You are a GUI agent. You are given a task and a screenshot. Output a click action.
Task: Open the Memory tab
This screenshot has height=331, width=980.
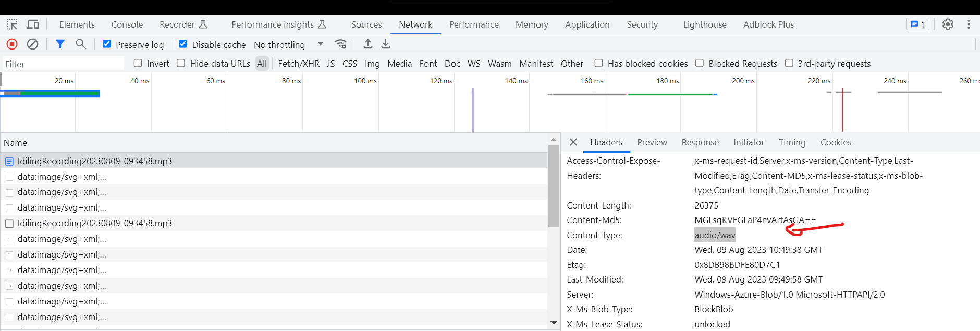[x=532, y=24]
